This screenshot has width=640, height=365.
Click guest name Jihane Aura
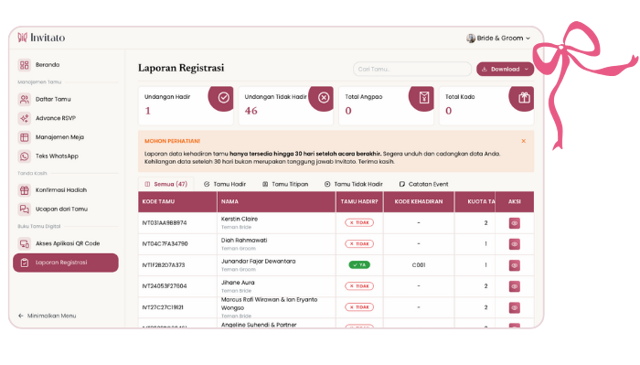pyautogui.click(x=238, y=283)
